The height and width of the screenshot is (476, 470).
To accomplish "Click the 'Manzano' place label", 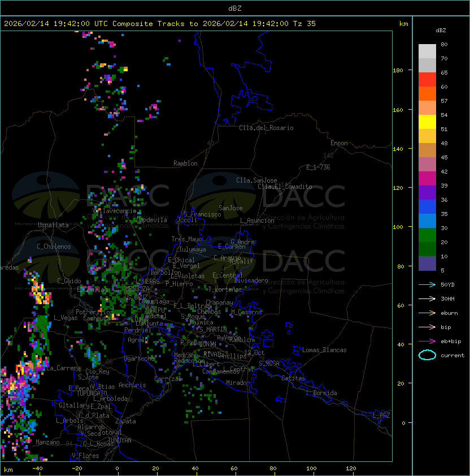I will pos(47,442).
